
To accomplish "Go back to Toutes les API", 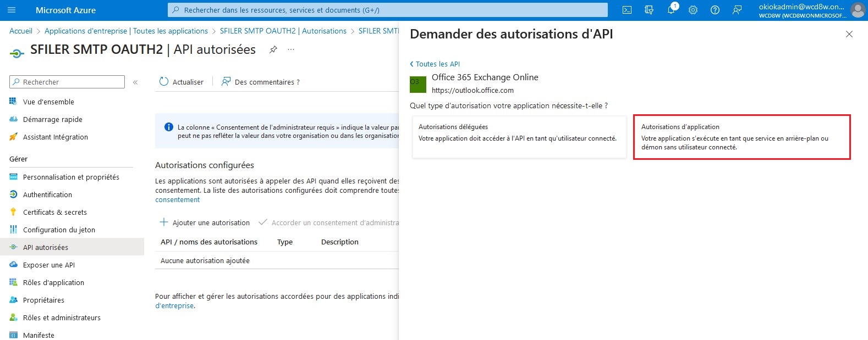I will coord(435,64).
